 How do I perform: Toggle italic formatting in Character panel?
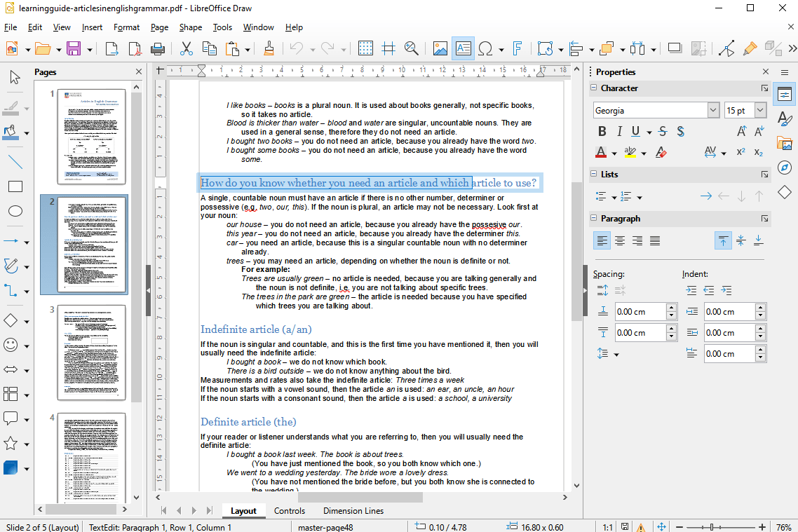click(x=620, y=131)
